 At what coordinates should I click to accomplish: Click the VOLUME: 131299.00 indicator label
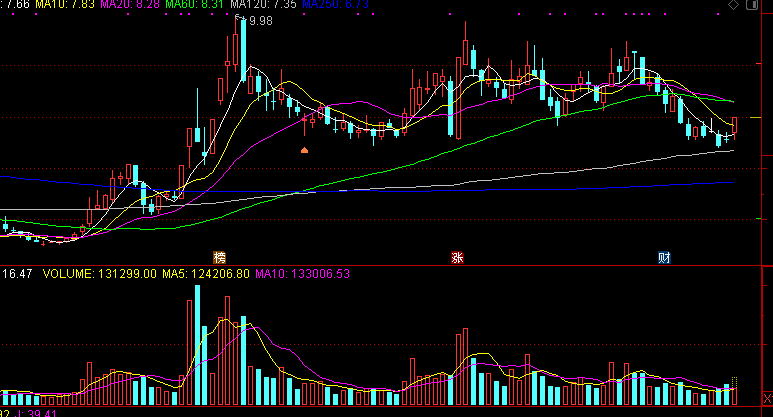100,274
